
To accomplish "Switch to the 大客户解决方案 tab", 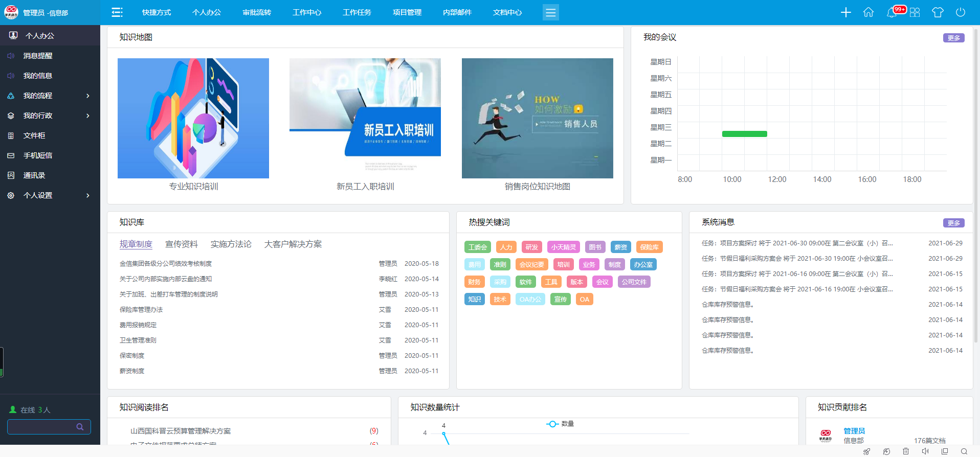I will 293,244.
